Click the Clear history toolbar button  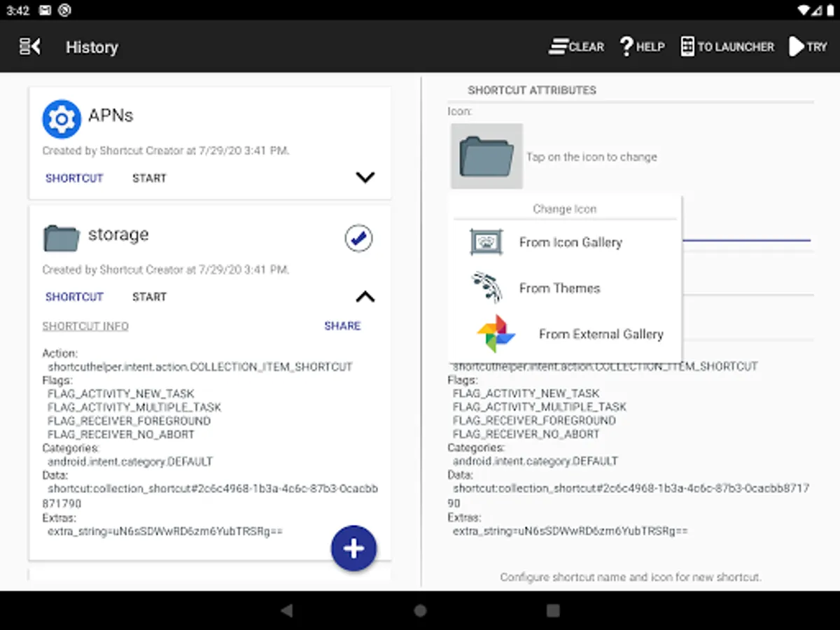pos(577,47)
